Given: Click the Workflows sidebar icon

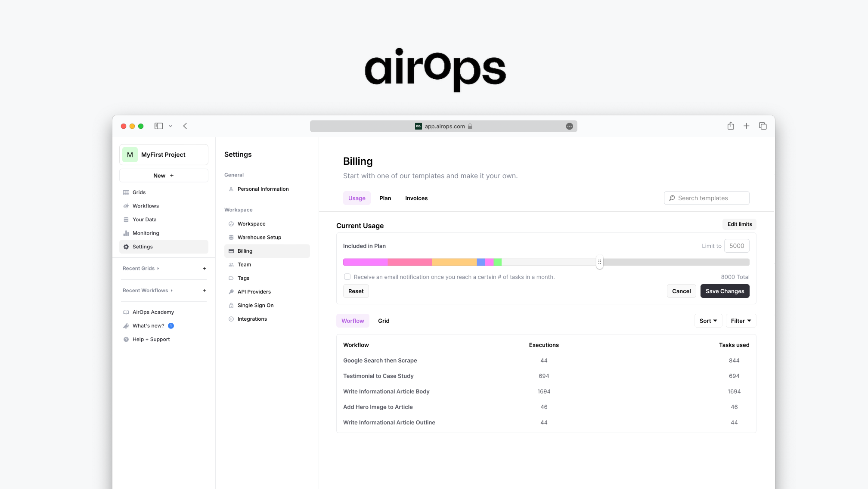Looking at the screenshot, I should coord(126,206).
